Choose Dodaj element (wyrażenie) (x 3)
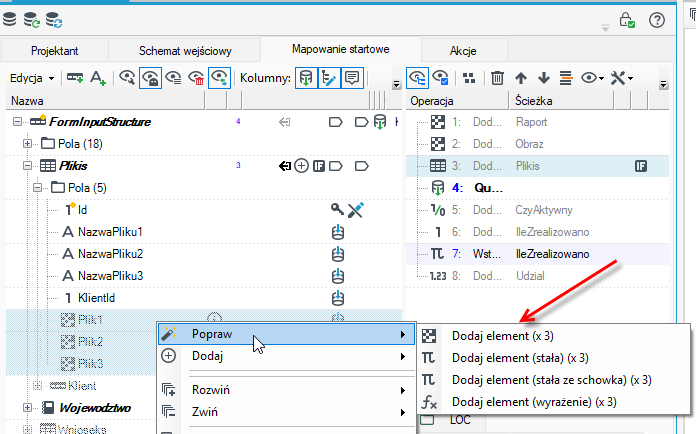 point(554,402)
